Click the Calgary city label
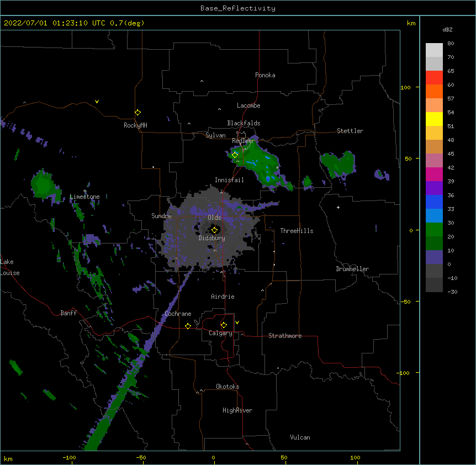Image resolution: width=476 pixels, height=465 pixels. [221, 333]
